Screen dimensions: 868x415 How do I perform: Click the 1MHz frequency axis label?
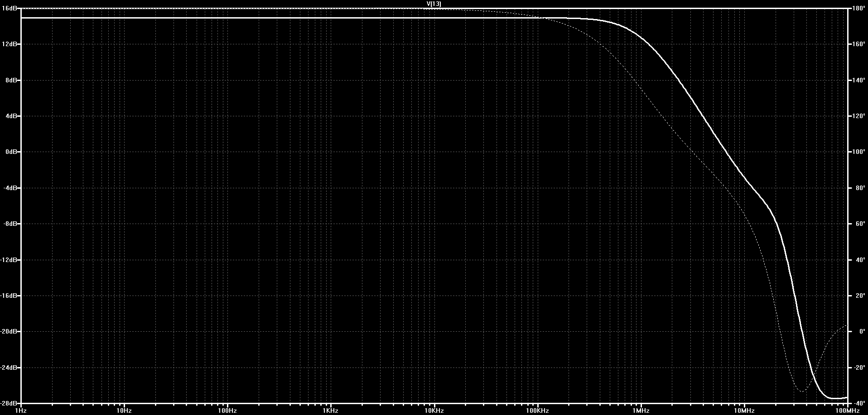point(641,411)
